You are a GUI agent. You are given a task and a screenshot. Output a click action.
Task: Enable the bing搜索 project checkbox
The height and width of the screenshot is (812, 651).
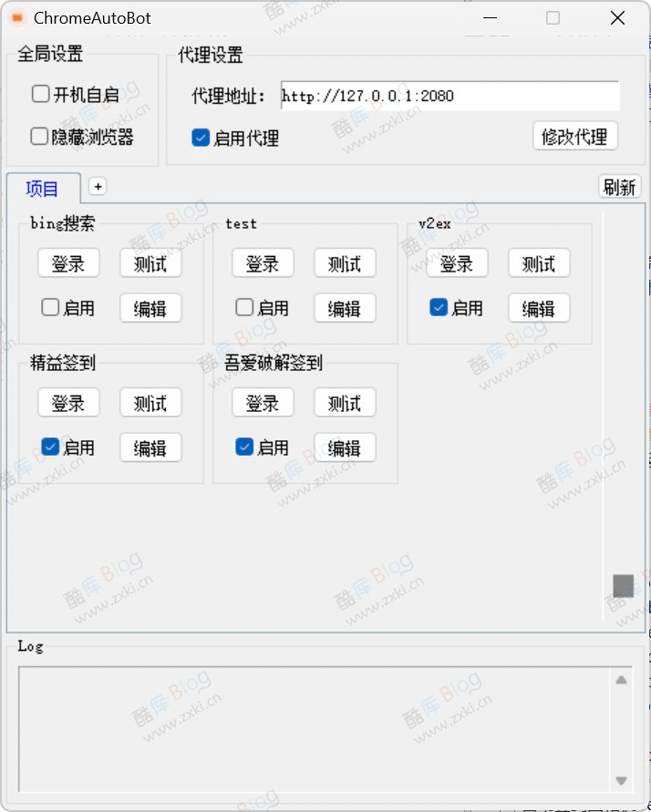(50, 307)
